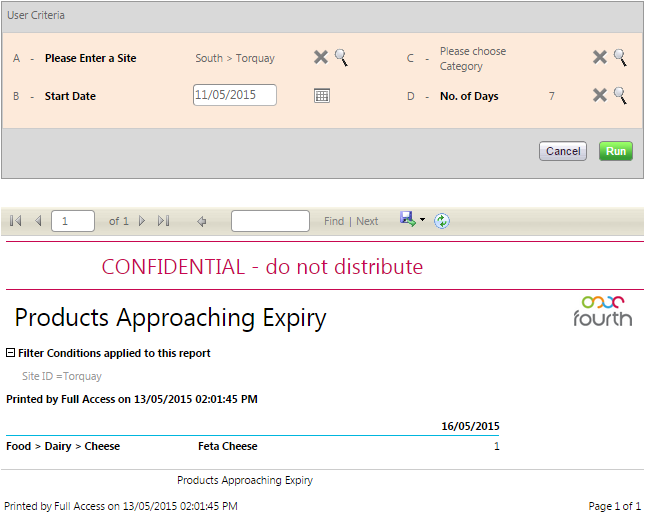Clear the No. of Days value

pyautogui.click(x=600, y=96)
